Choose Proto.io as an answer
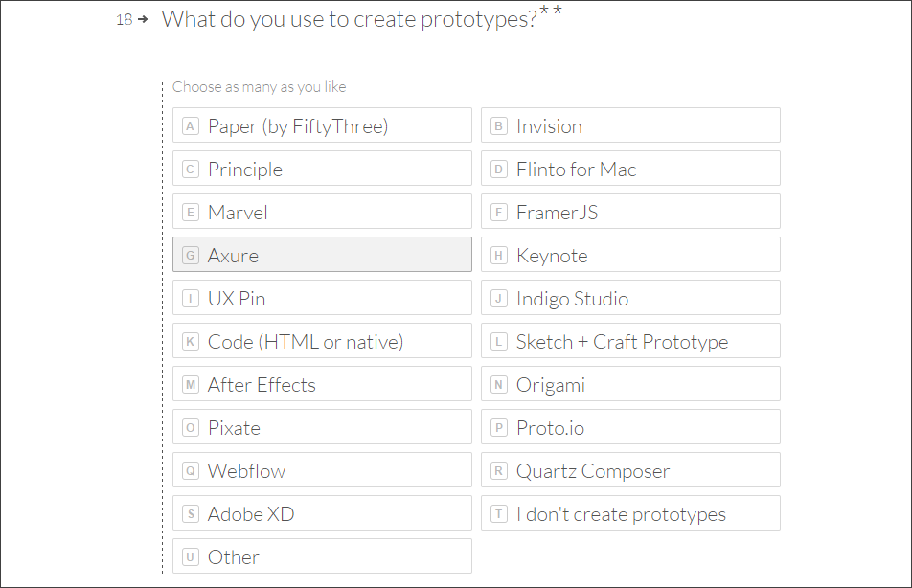Screen dimensions: 912x588 coord(630,427)
